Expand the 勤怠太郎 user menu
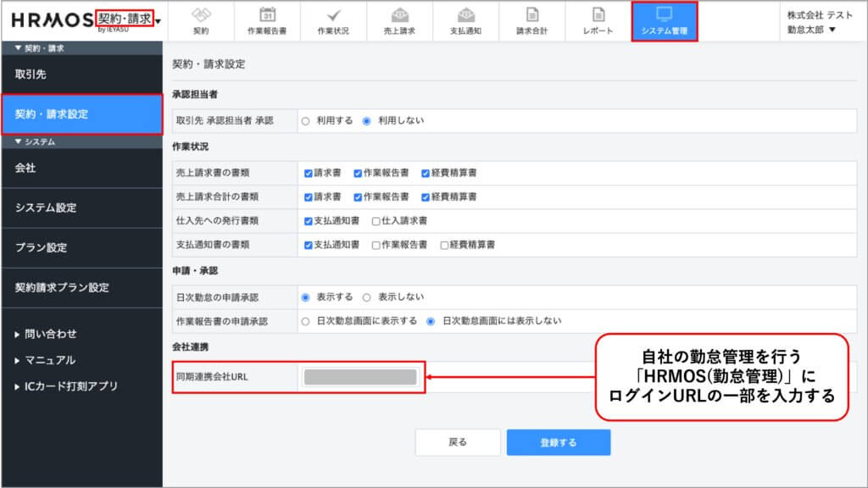Image resolution: width=868 pixels, height=488 pixels. [x=812, y=30]
